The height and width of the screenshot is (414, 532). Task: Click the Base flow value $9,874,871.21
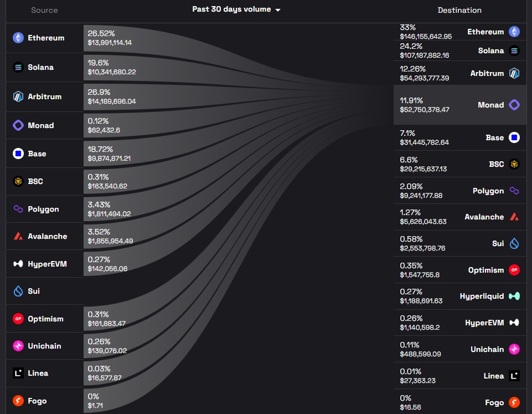[109, 159]
